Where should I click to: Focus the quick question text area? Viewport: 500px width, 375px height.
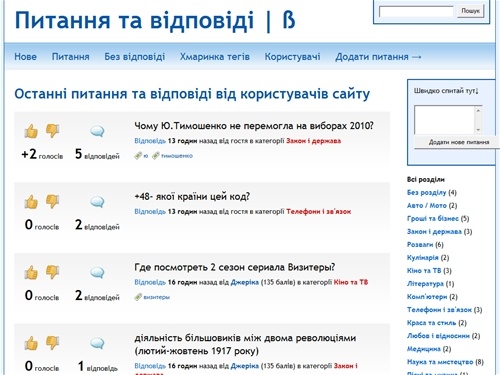[x=444, y=120]
